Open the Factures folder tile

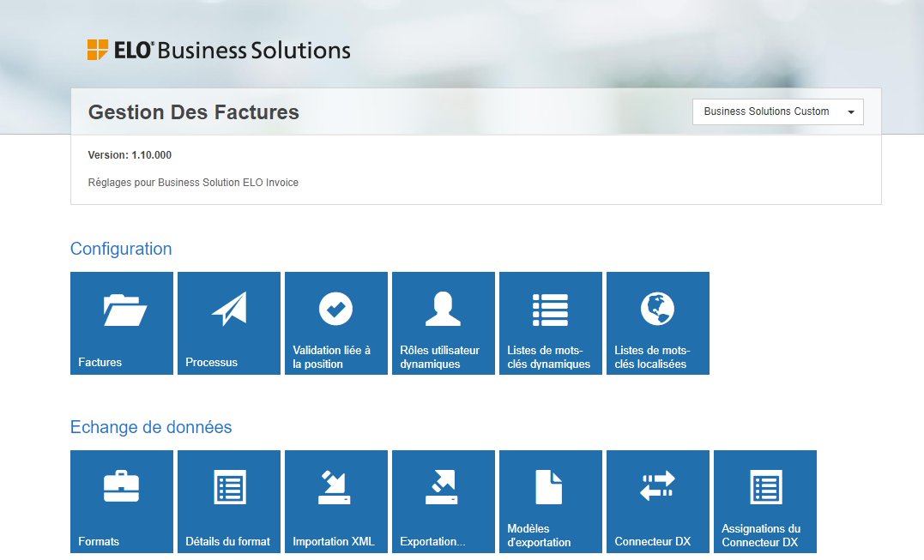click(x=121, y=322)
